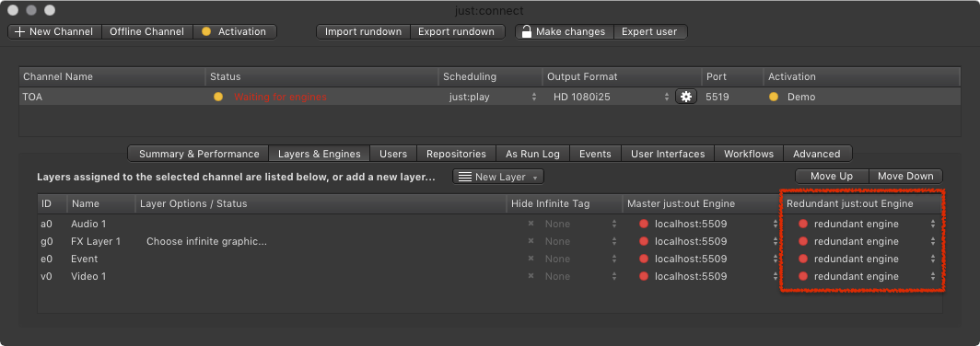Viewport: 980px width, 346px height.
Task: Open Video 1 Hide Infinite Tag None dropdown
Action: pos(580,276)
